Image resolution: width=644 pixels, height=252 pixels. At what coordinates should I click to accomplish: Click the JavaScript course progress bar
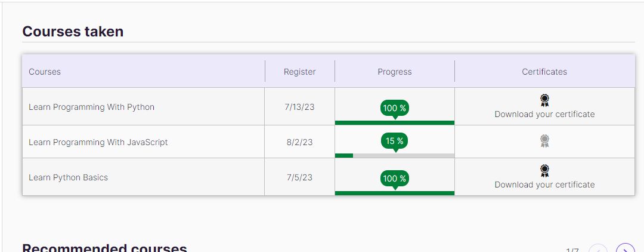pos(395,156)
